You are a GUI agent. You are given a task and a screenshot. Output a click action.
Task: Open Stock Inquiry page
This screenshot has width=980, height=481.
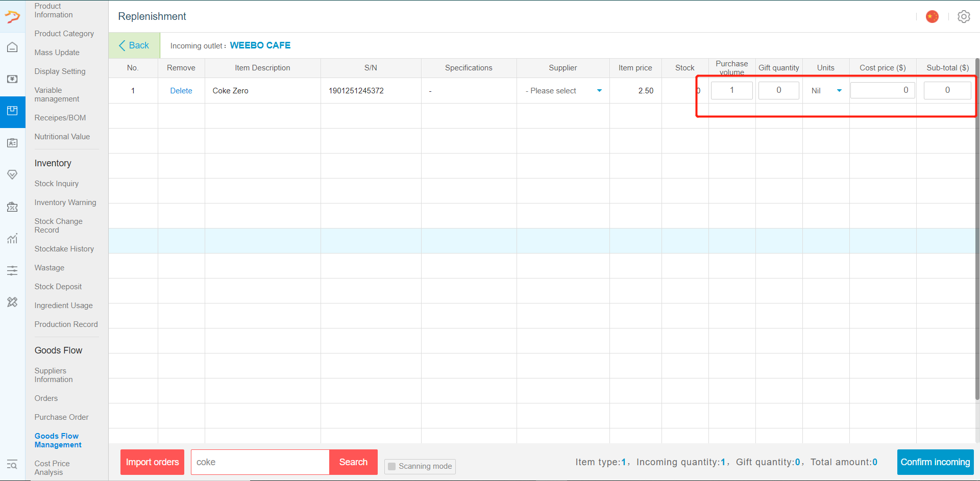tap(57, 184)
